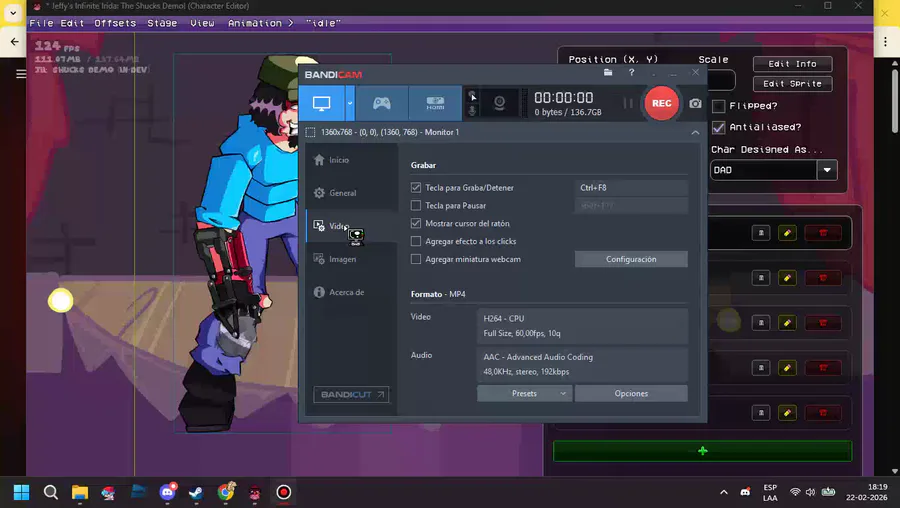Click the green plus add animation button
This screenshot has height=508, width=900.
tap(703, 451)
